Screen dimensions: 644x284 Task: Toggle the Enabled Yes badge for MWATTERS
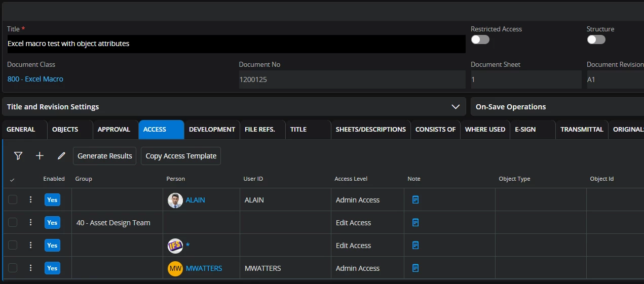tap(52, 268)
